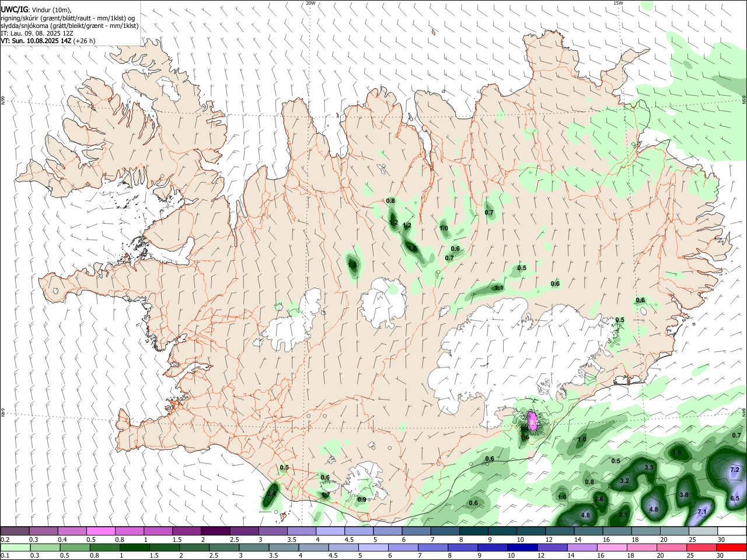The image size is (747, 560).
Task: Click the pale lavender 5–6 rain legend swatch
Action: (x=373, y=548)
